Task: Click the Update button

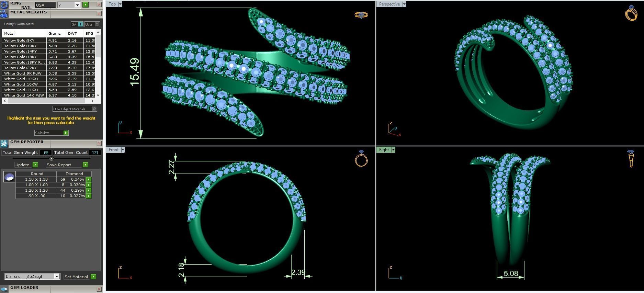Action: pyautogui.click(x=23, y=165)
